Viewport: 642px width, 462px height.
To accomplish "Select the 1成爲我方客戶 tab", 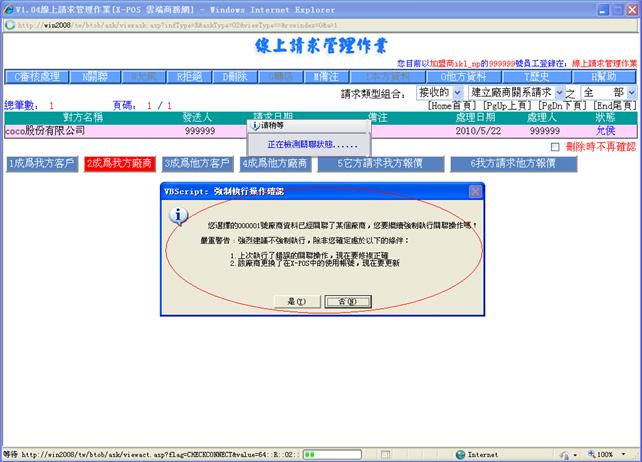I will [x=40, y=163].
